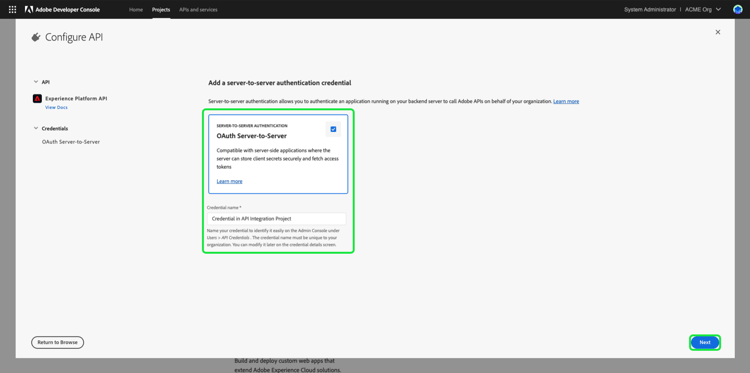The height and width of the screenshot is (373, 750).
Task: Open the ACME Org organization dropdown
Action: click(703, 10)
